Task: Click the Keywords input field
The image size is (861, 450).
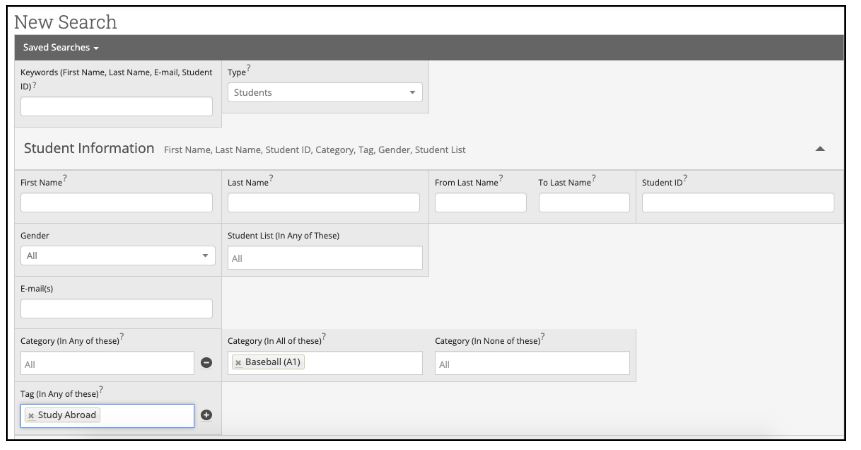Action: tap(116, 106)
